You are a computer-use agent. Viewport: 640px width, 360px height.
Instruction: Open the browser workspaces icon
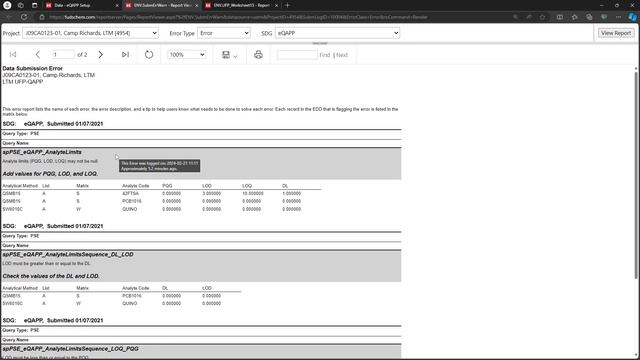(x=21, y=5)
